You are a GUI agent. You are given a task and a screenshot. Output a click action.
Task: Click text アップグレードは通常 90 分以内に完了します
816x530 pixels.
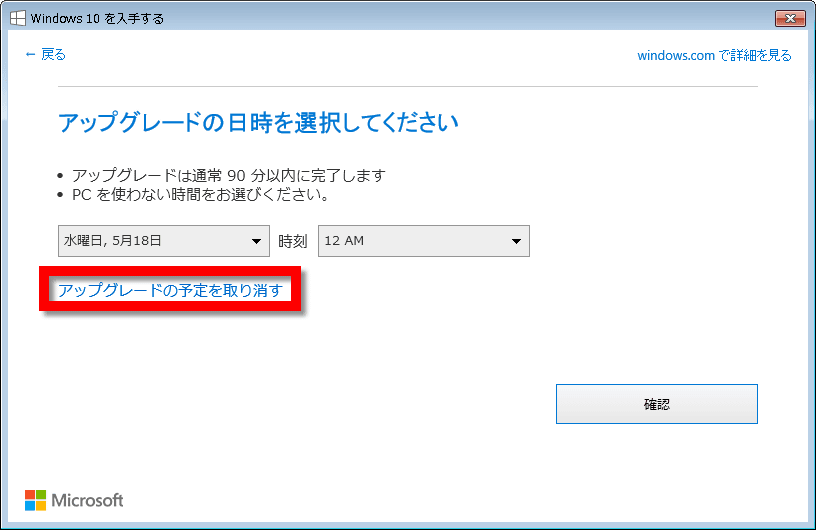228,175
